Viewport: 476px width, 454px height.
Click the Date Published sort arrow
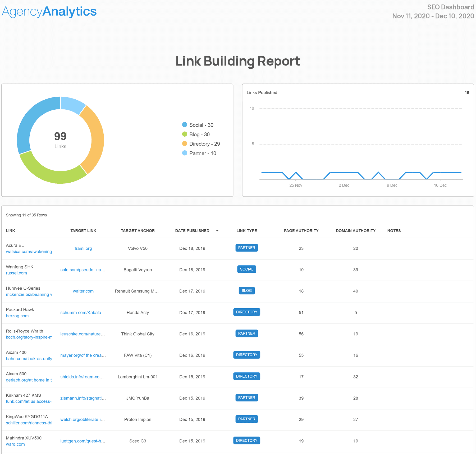(x=217, y=231)
